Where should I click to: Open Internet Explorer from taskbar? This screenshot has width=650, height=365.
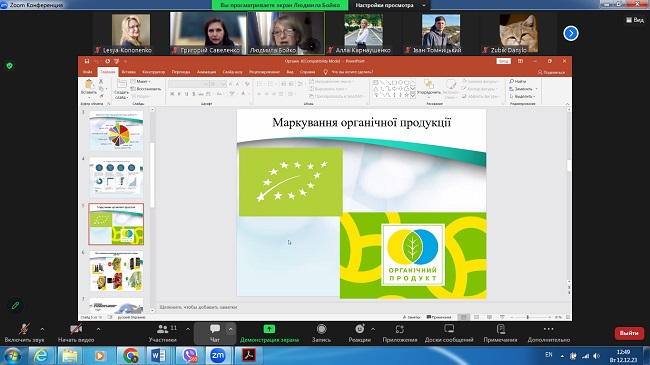pos(41,355)
